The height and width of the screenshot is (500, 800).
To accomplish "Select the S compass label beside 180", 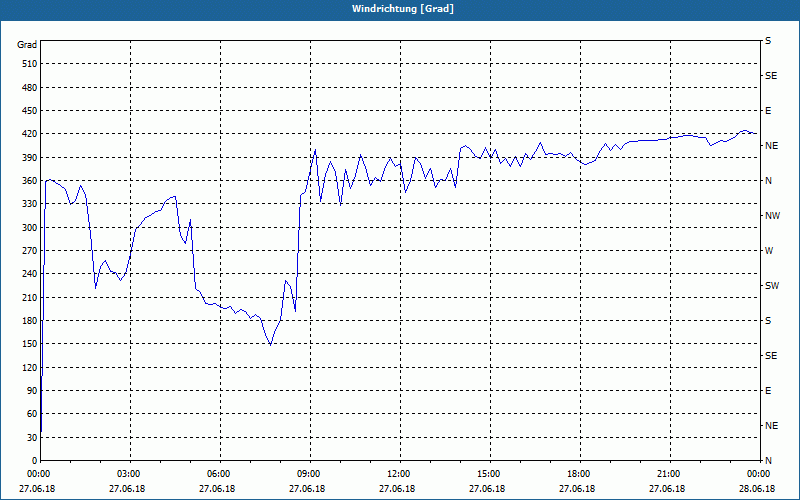I will (768, 321).
